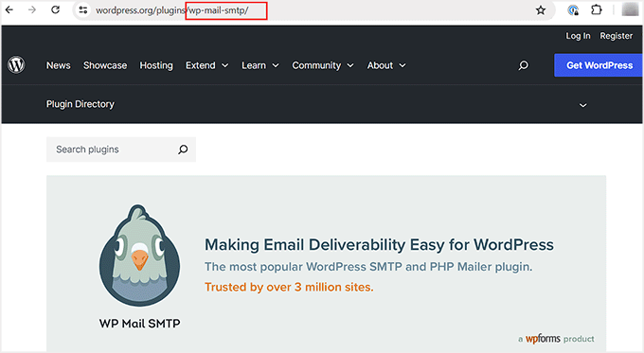This screenshot has width=644, height=353.
Task: Click the WordPress logo in header
Action: [x=16, y=65]
